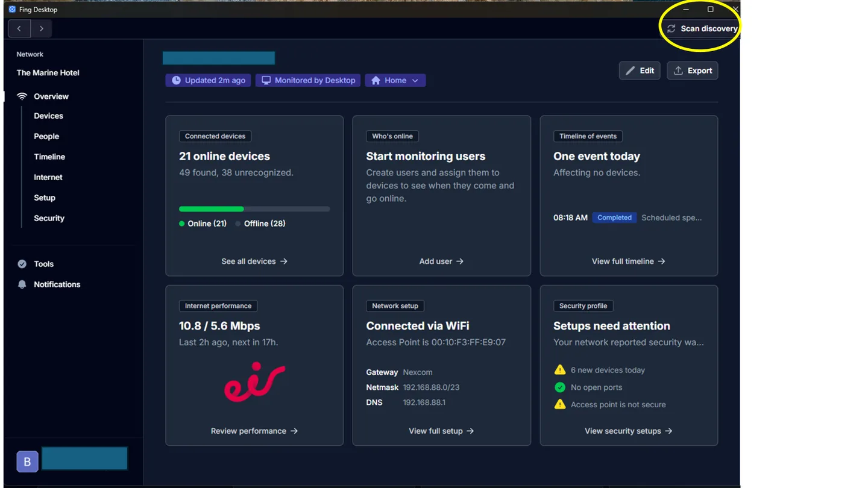Click the warning icon for new devices
The height and width of the screenshot is (488, 868).
click(x=560, y=370)
